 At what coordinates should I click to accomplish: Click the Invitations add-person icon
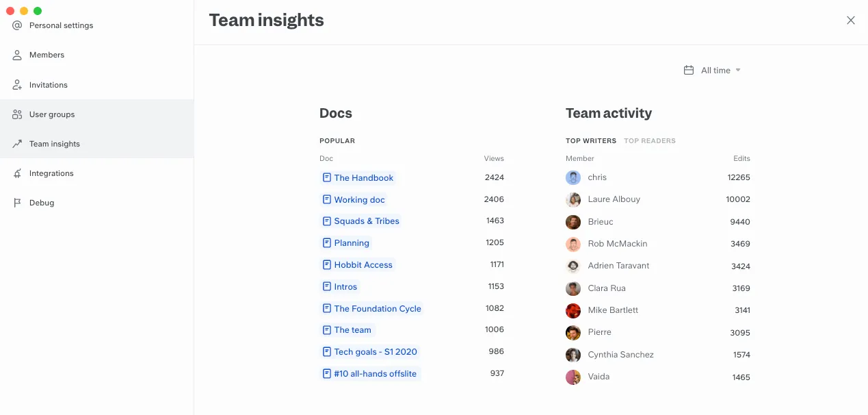pos(17,85)
